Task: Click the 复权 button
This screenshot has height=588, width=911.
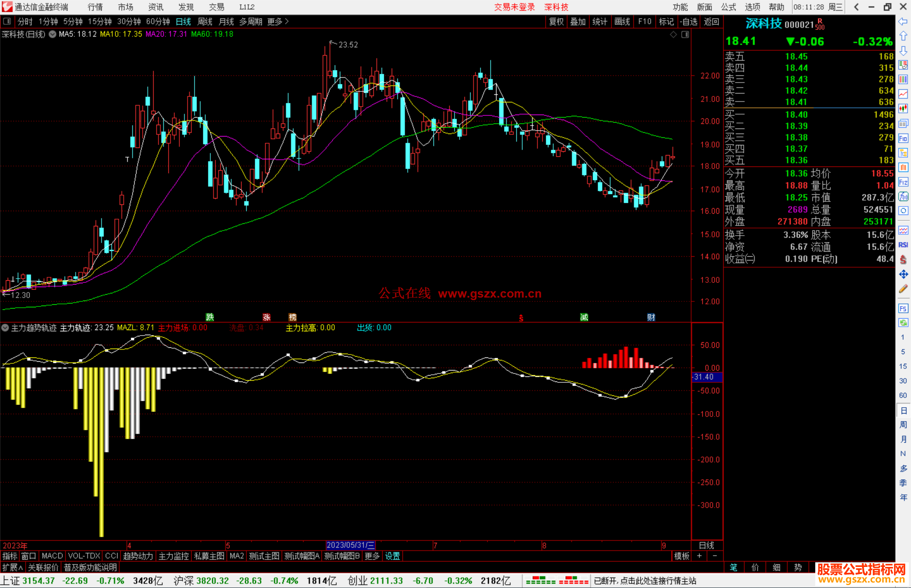Action: coord(556,21)
